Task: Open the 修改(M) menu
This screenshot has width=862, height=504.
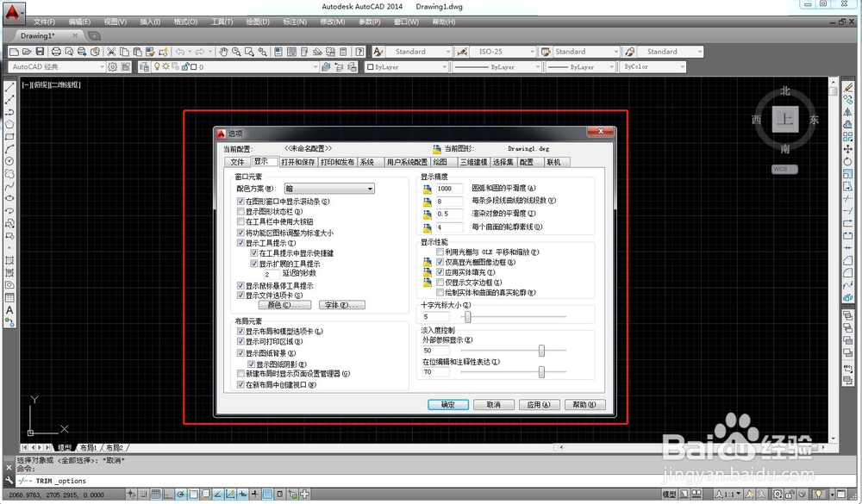Action: click(332, 22)
